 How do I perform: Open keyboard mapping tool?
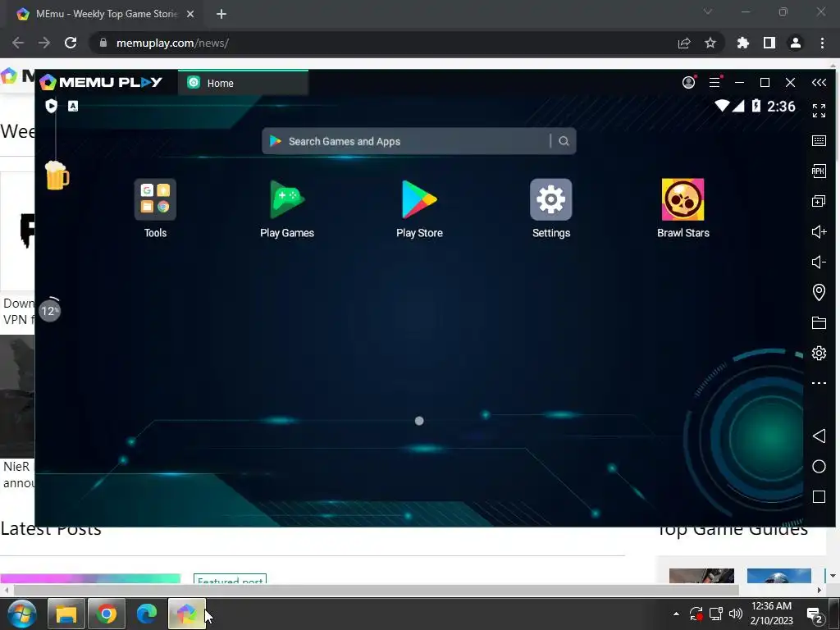click(x=819, y=141)
